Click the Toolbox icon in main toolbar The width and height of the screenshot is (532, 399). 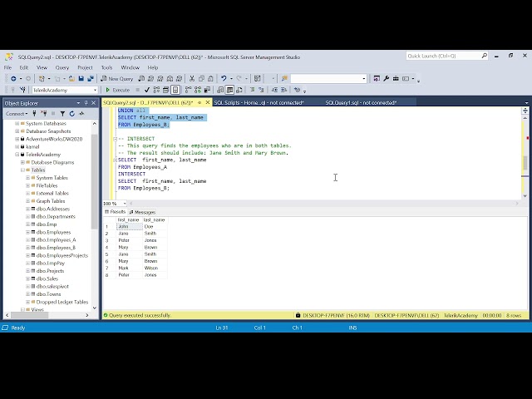pyautogui.click(x=396, y=79)
